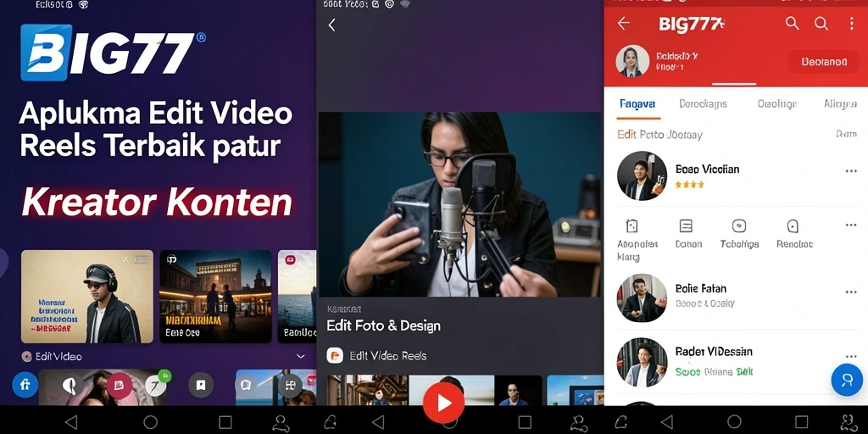Open more options for Rader VIDessan row
The height and width of the screenshot is (434, 868).
[x=851, y=356]
